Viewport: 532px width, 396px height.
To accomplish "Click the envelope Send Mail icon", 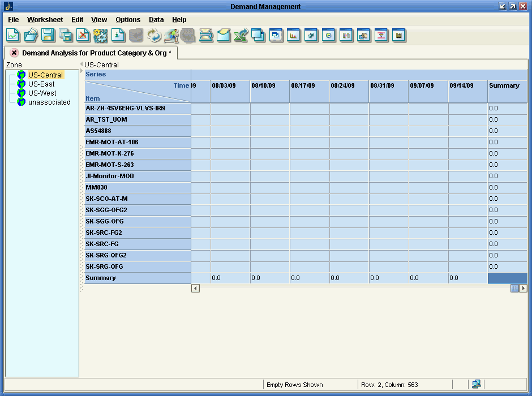I will coord(224,35).
